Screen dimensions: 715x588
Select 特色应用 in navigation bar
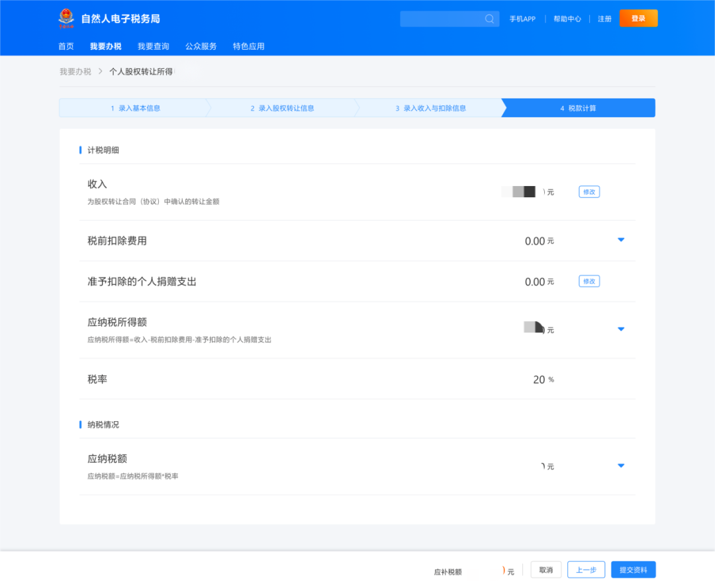(249, 46)
